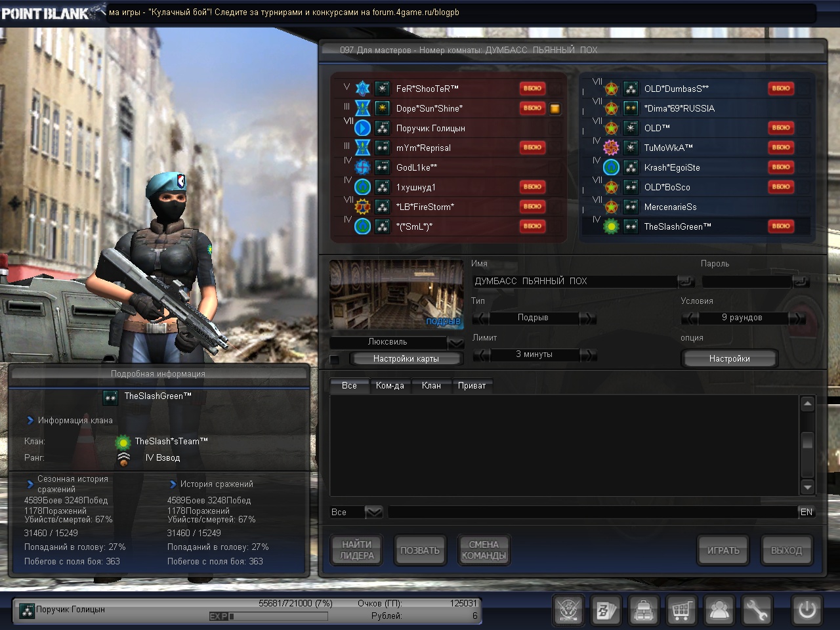Toggle the checkbox beside Настройки карты
Screen dimensions: 840x630
click(x=335, y=359)
